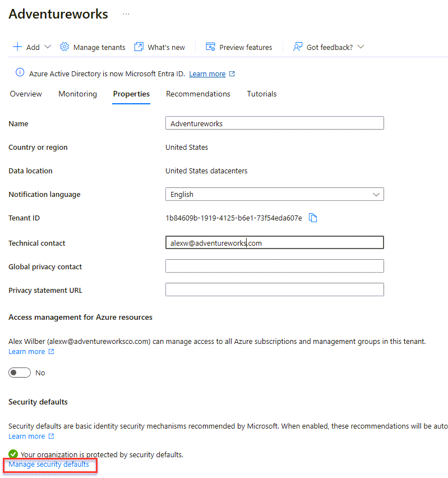Click the Got feedback person icon

[x=297, y=47]
